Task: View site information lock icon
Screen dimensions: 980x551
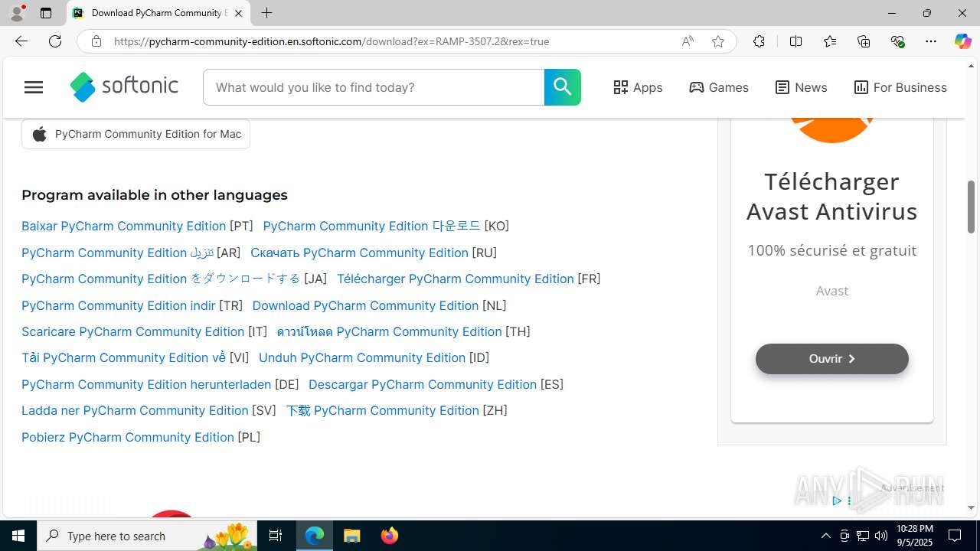Action: pyautogui.click(x=96, y=41)
